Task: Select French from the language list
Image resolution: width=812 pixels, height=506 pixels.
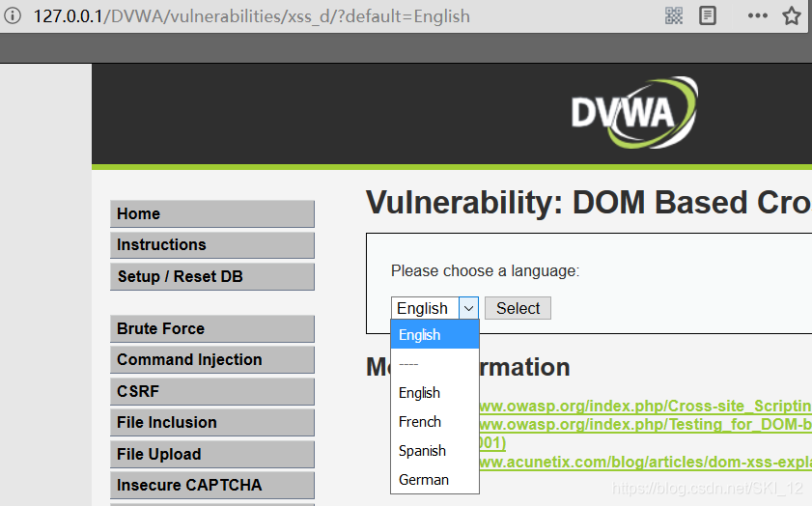Action: pos(434,422)
